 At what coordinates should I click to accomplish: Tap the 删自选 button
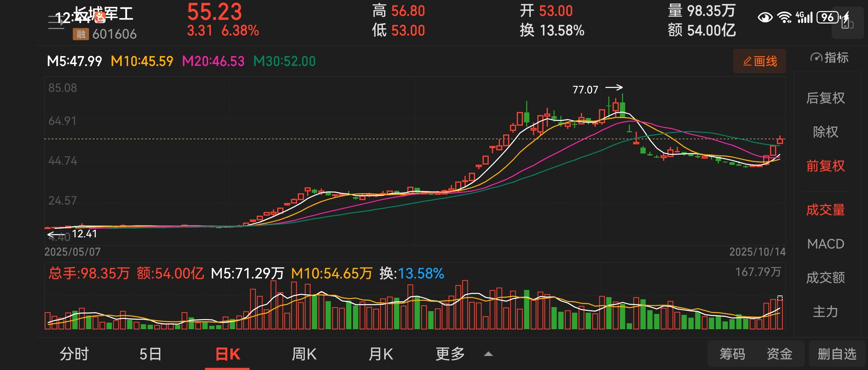click(837, 354)
